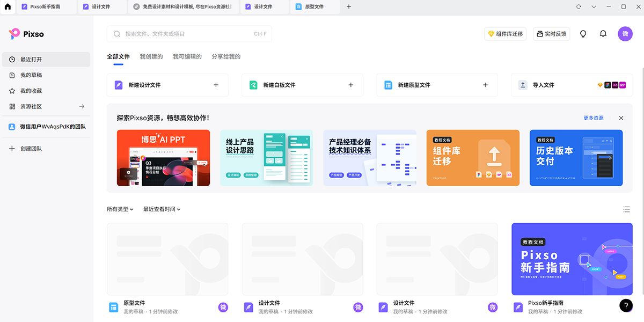Open the 所有类型 filter dropdown
The image size is (644, 322).
[x=120, y=209]
